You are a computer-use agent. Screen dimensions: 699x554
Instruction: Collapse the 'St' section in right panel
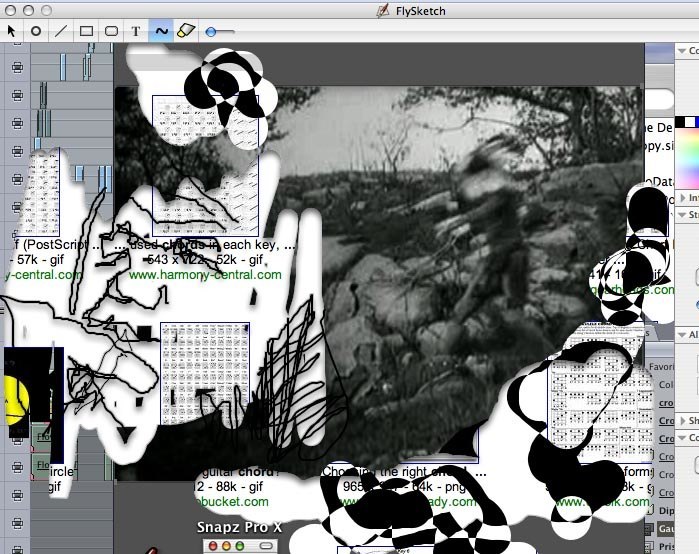[x=682, y=215]
